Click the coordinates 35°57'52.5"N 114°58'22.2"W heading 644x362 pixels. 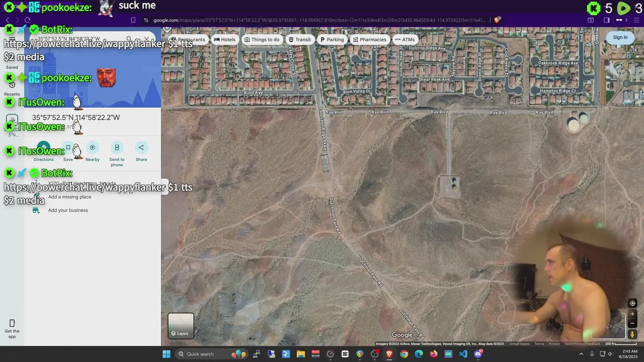(x=76, y=118)
